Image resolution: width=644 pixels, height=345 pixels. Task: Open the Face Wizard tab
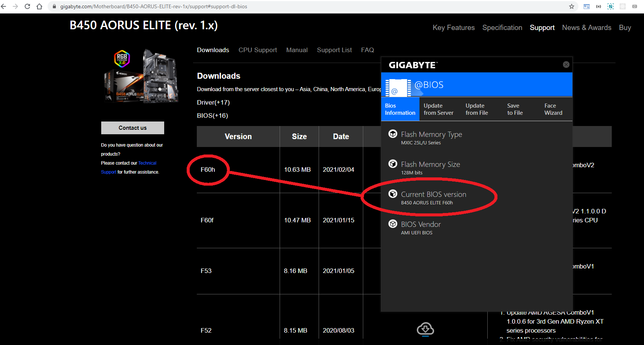(x=553, y=109)
